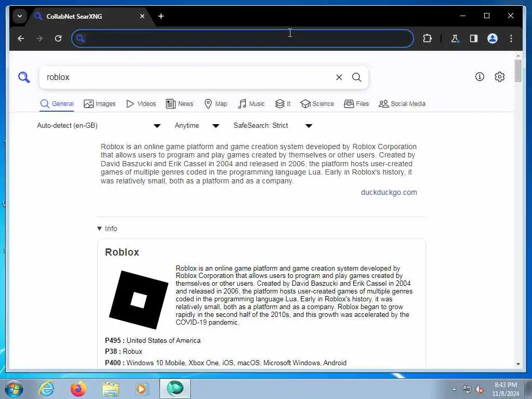The height and width of the screenshot is (399, 532).
Task: Toggle the browser side panel icon
Action: 474,38
